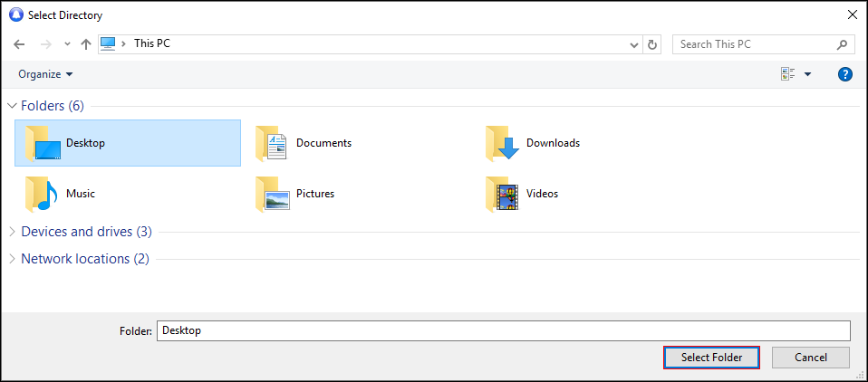Expand the Devices and drives group

[x=12, y=232]
